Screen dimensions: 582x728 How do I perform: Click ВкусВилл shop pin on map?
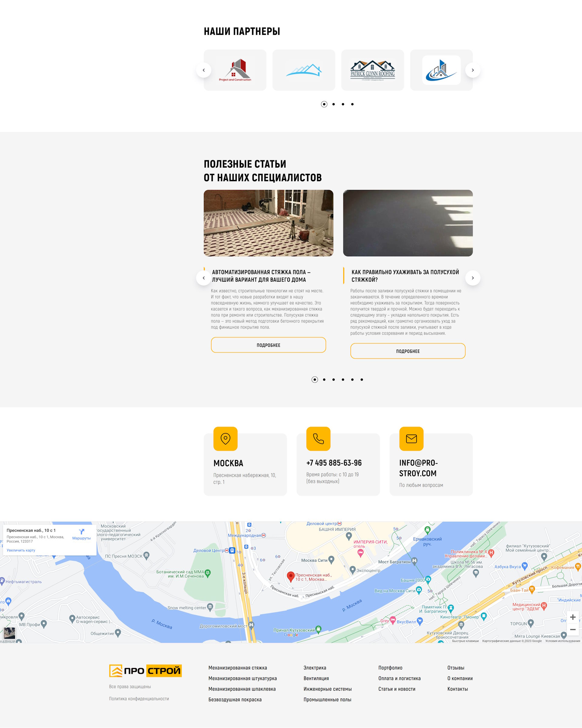(420, 621)
